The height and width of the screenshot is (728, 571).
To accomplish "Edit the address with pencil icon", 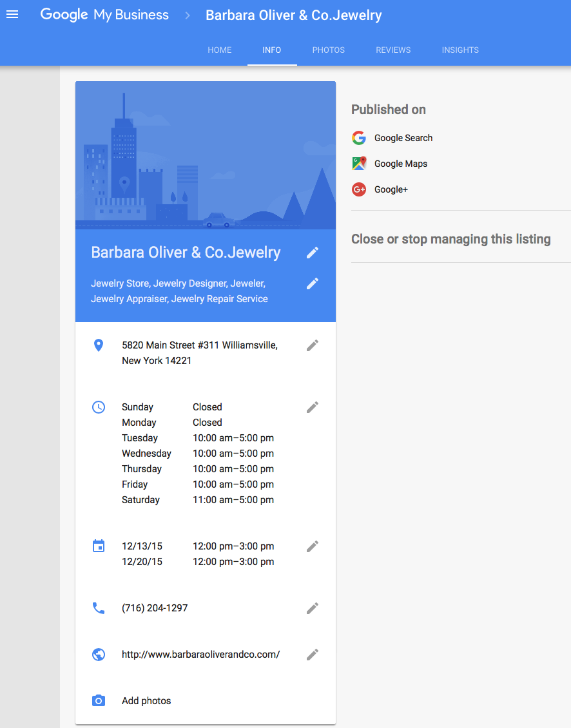I will pyautogui.click(x=313, y=345).
